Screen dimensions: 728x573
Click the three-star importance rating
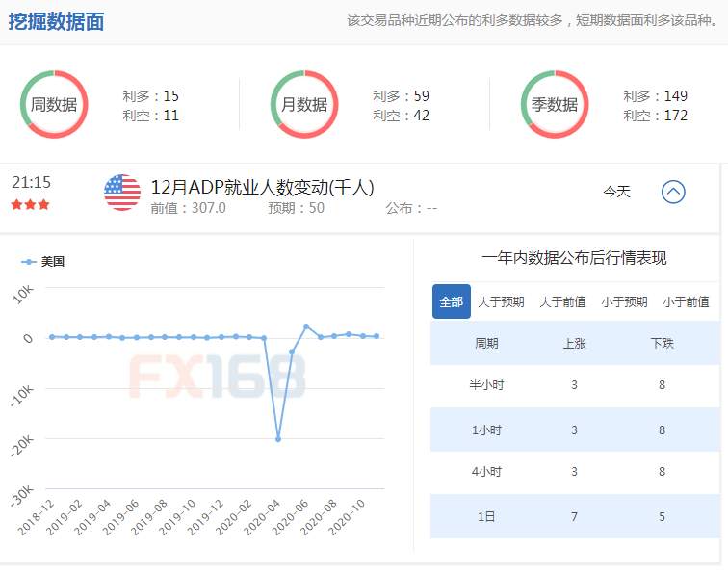(31, 204)
